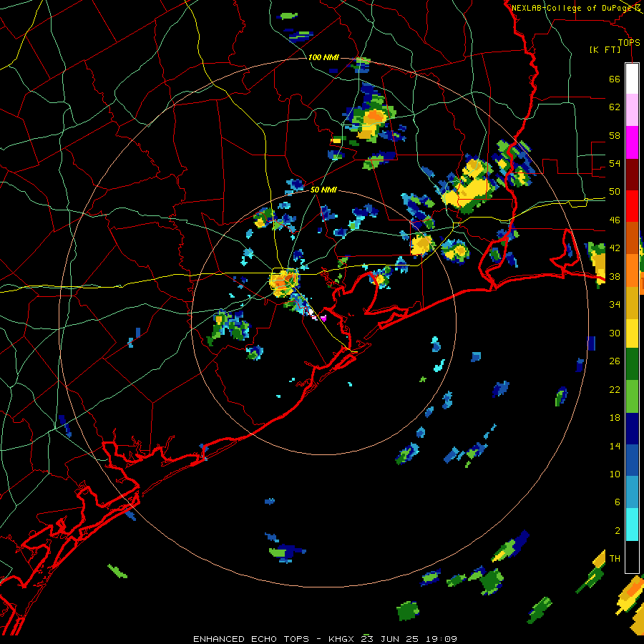644x644 pixels.
Task: Click the legend value "50"
Action: pyautogui.click(x=615, y=191)
